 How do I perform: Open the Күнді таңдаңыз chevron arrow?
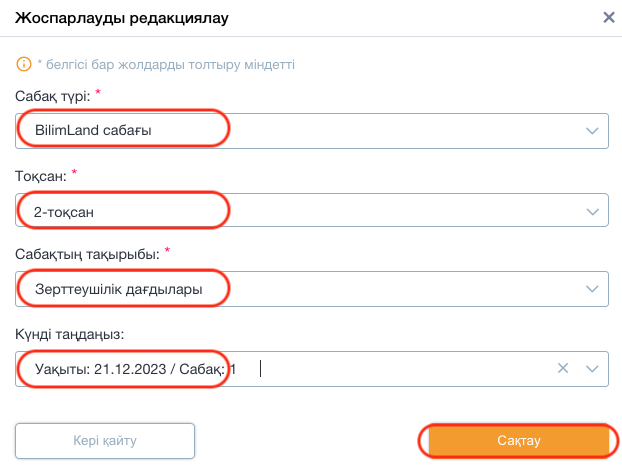pyautogui.click(x=592, y=369)
